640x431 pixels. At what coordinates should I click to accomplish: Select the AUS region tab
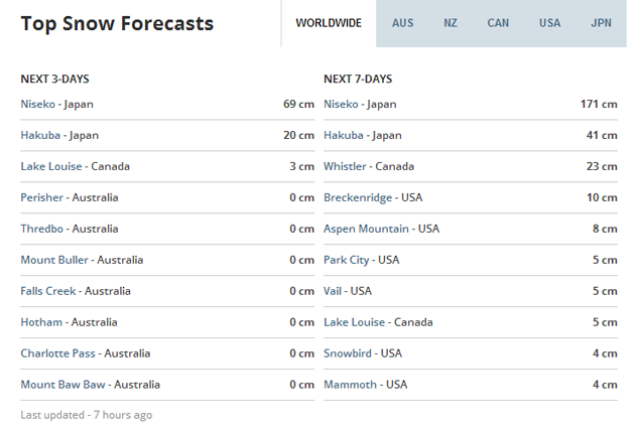(x=403, y=23)
